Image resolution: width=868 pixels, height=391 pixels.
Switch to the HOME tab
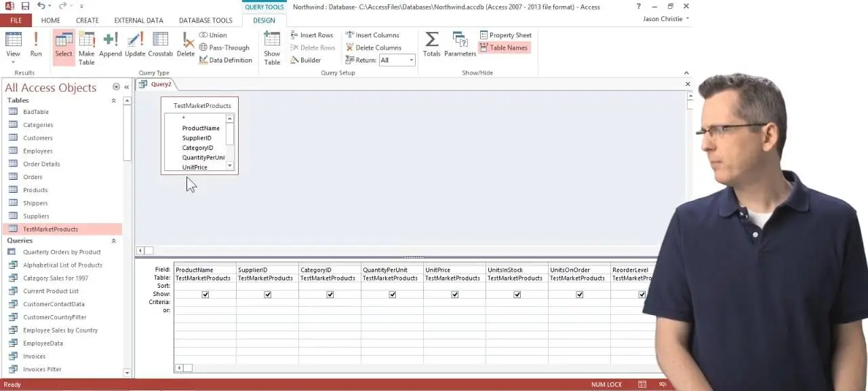51,20
